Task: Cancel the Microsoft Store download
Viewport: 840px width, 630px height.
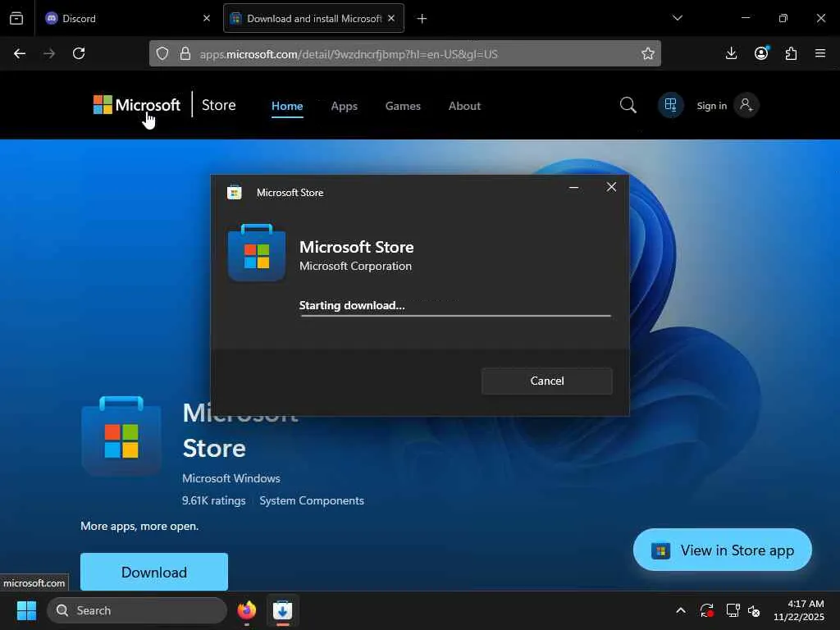Action: coord(547,381)
